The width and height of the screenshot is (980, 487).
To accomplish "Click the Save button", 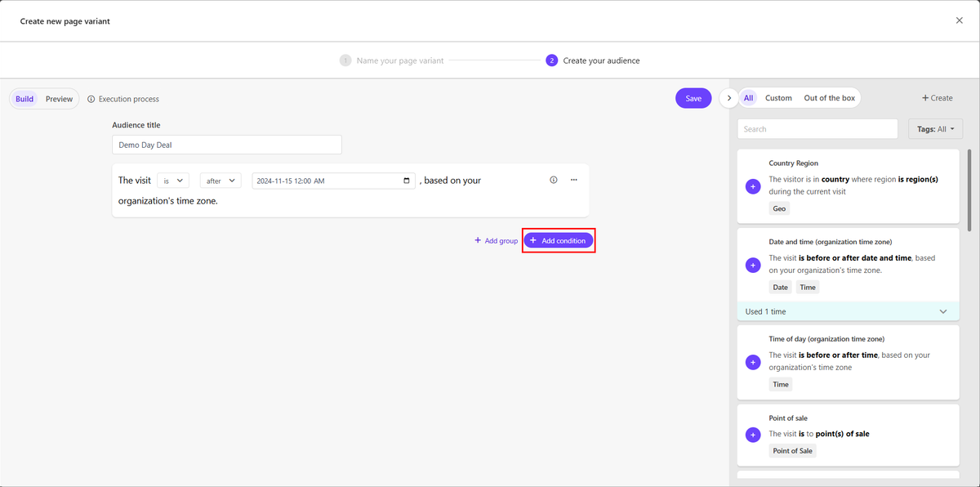I will pyautogui.click(x=693, y=98).
